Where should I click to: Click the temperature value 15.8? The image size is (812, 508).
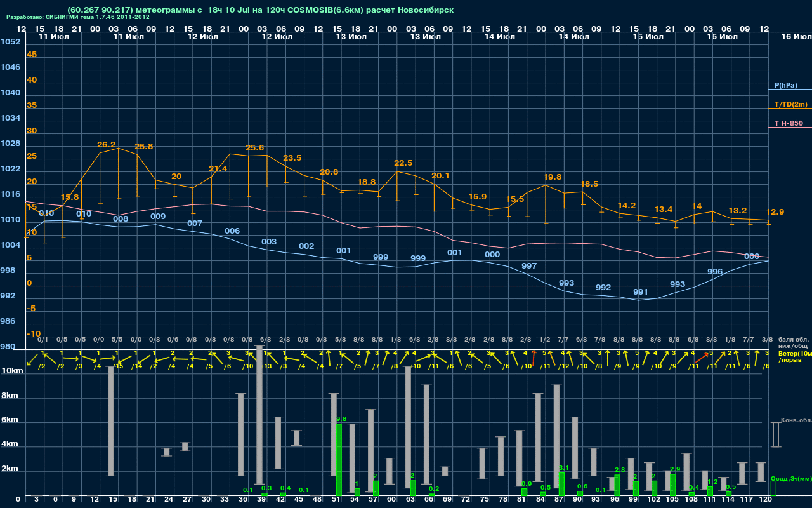[x=70, y=197]
